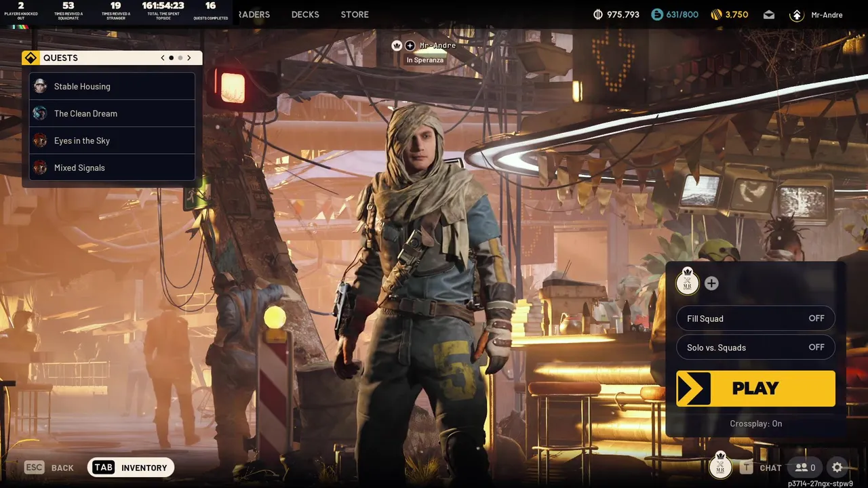Click The Clean Dream trader portrait icon
The height and width of the screenshot is (488, 868).
[40, 113]
